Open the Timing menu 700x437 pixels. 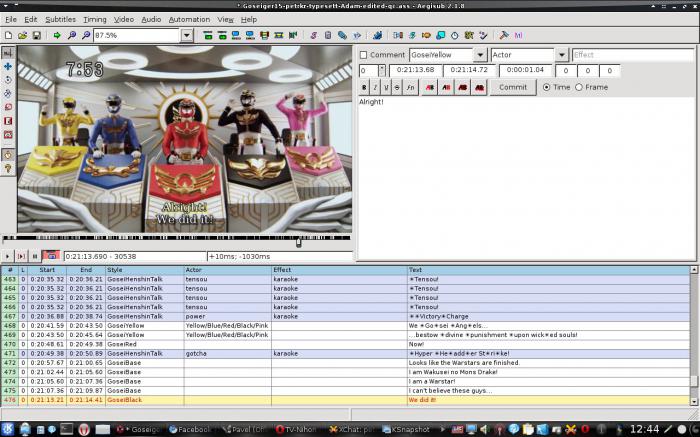pos(95,20)
